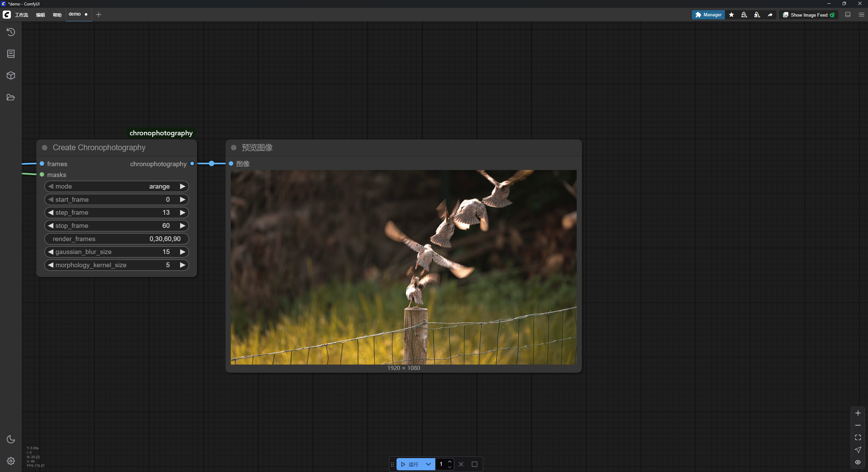This screenshot has height=472, width=868.
Task: Open the 帮助 menu
Action: (57, 15)
